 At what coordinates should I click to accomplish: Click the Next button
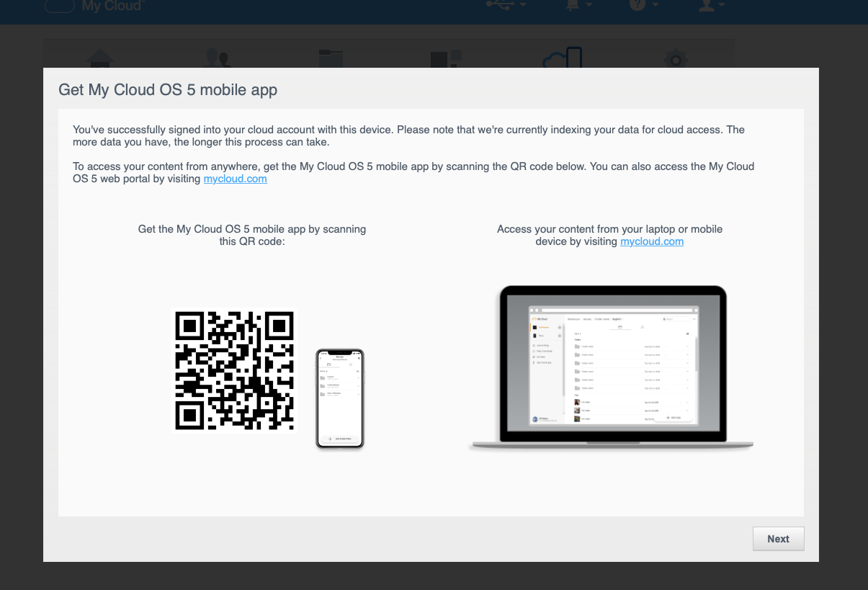pyautogui.click(x=778, y=539)
